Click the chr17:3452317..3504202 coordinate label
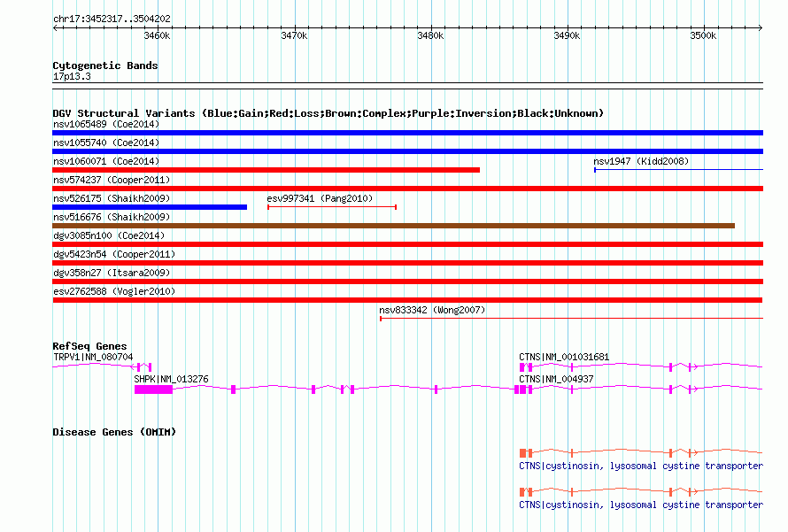 (112, 19)
